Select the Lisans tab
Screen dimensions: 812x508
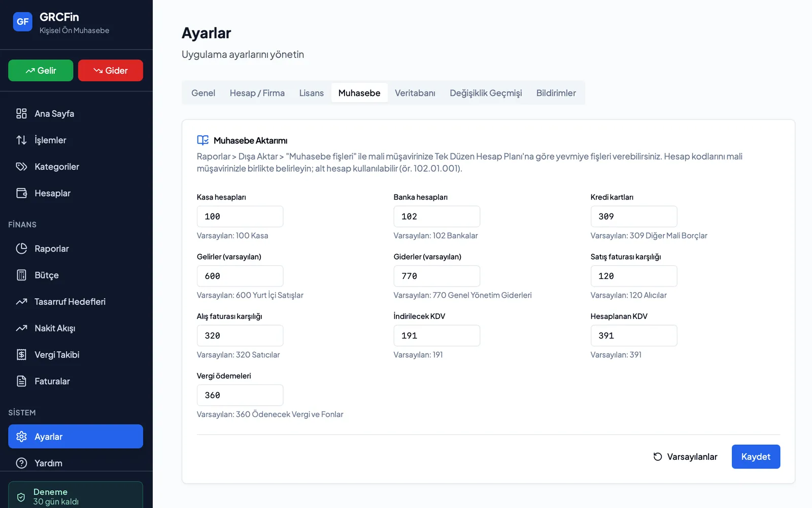[x=311, y=93]
